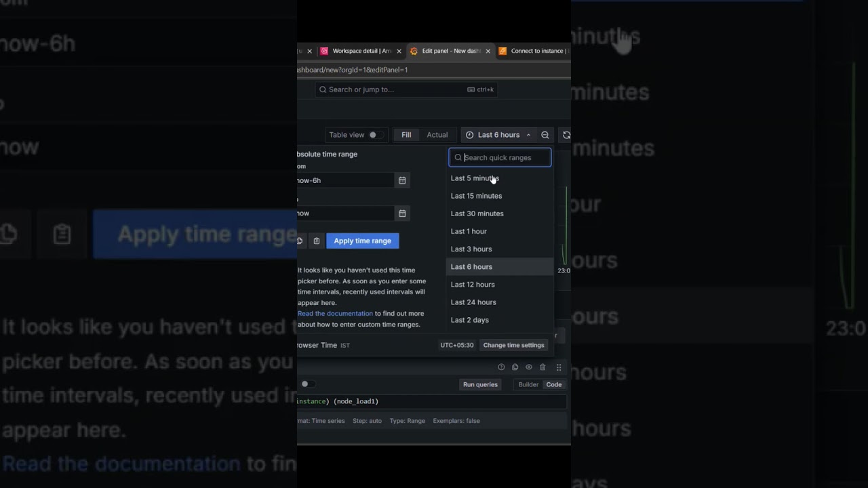
Task: Switch to Edit panel browser tab
Action: pyautogui.click(x=450, y=51)
